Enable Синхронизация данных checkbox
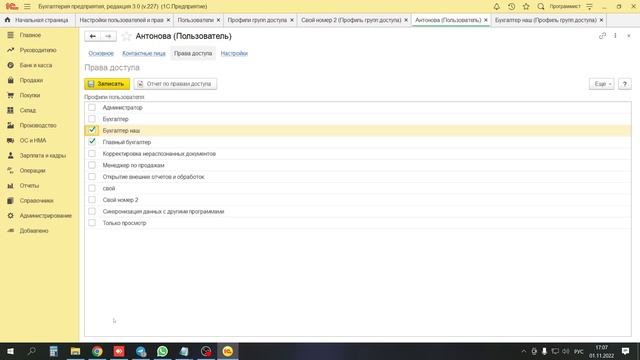The width and height of the screenshot is (640, 360). point(92,211)
